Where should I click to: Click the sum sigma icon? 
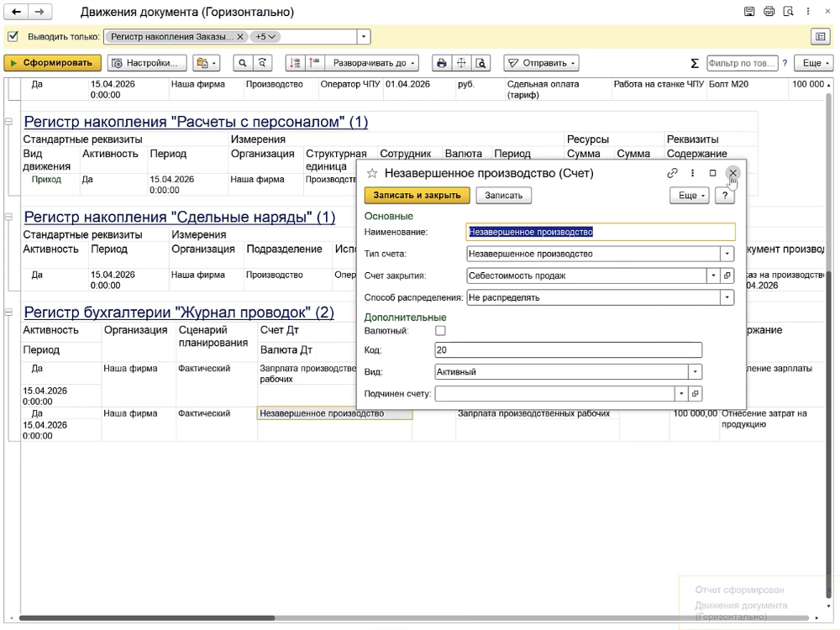[x=695, y=63]
